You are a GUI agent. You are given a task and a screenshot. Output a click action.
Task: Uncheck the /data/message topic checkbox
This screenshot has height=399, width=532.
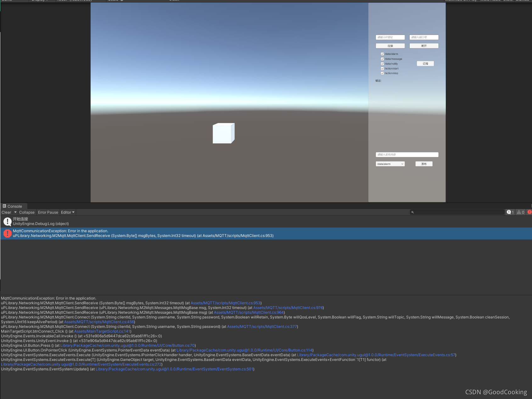[382, 59]
